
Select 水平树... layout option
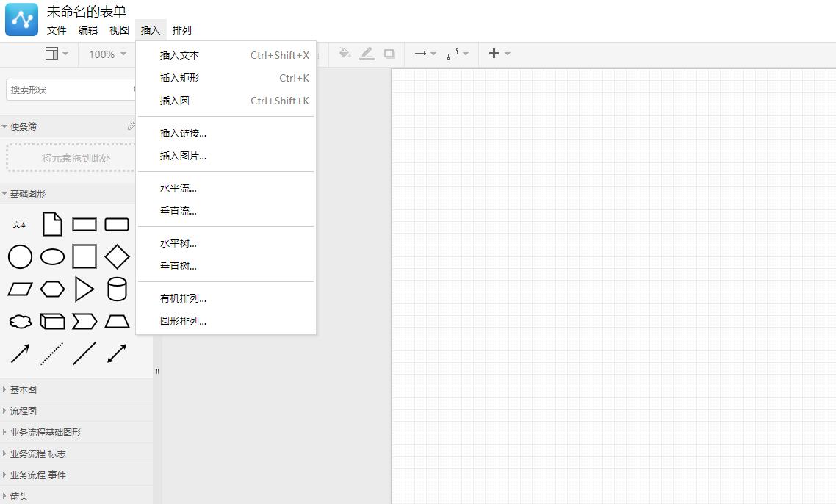226,244
